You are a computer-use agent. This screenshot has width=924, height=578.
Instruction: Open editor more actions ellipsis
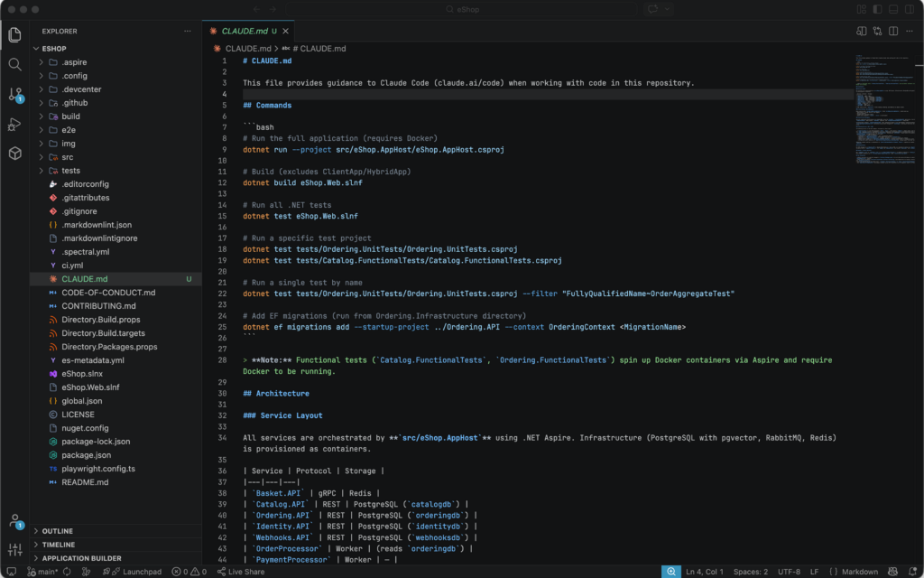pyautogui.click(x=910, y=32)
